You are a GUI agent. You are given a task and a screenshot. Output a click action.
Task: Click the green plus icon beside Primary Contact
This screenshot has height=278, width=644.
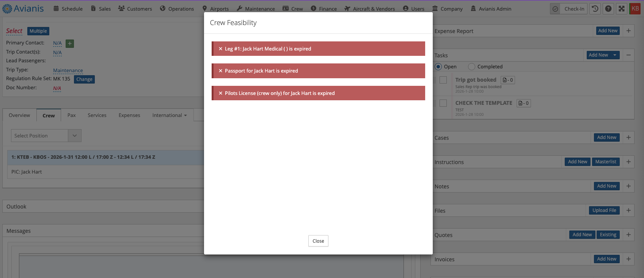tap(70, 44)
